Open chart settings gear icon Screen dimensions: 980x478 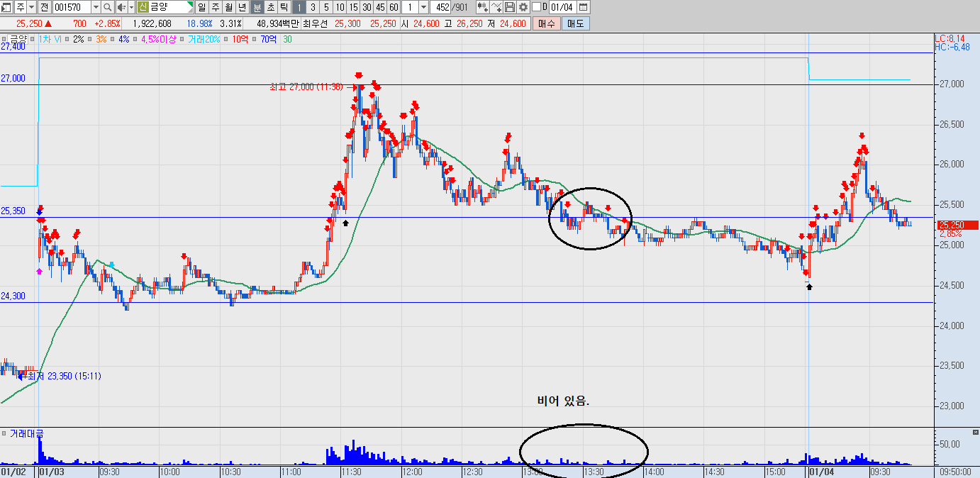click(x=523, y=7)
